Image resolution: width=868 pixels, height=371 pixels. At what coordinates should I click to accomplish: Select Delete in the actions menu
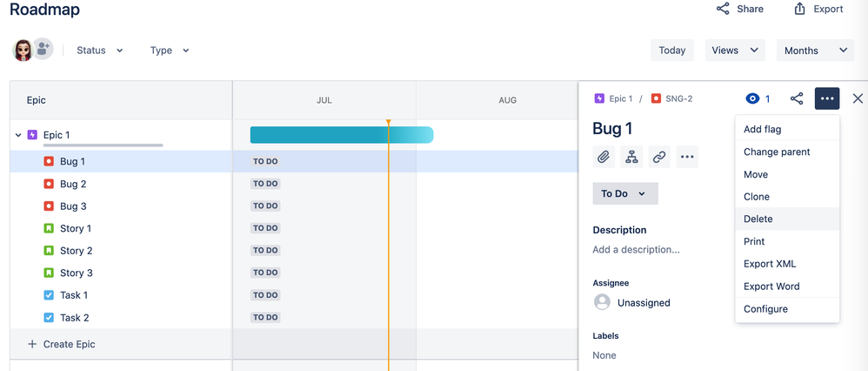click(787, 219)
